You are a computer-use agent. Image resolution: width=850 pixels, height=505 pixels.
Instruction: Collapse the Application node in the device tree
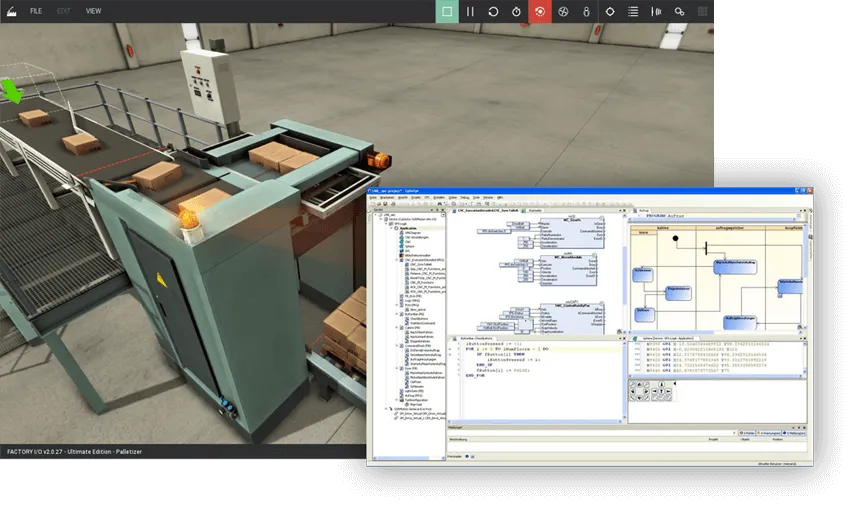(x=391, y=228)
